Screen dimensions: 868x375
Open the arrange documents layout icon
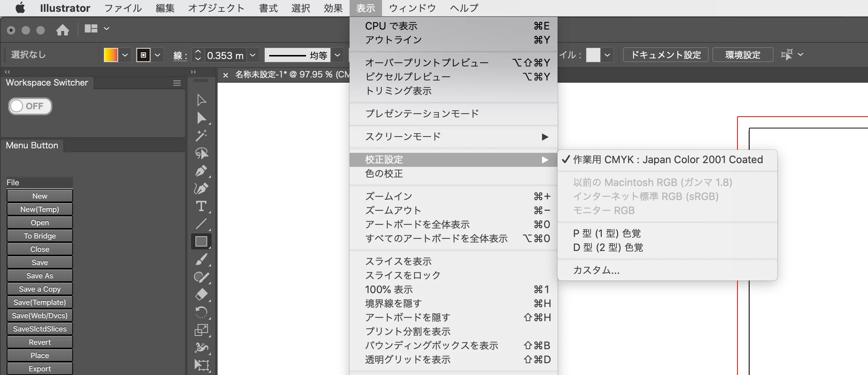(x=91, y=28)
